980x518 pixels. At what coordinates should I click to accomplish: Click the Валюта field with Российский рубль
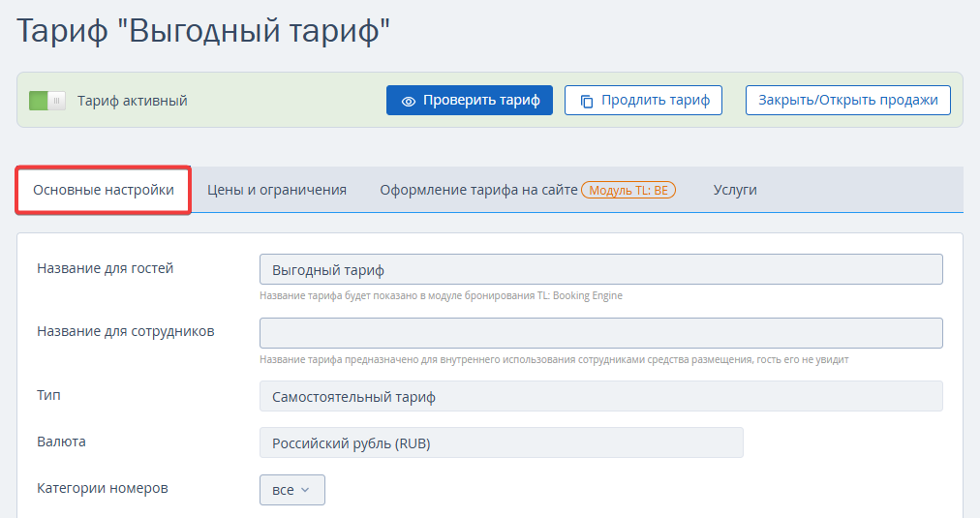click(501, 442)
